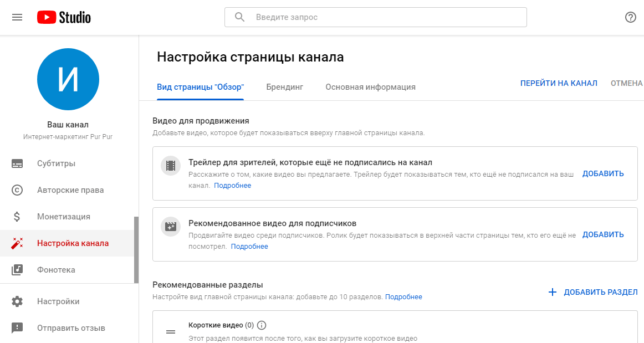644x343 pixels.
Task: Open Фонотека via music note icon
Action: 17,269
